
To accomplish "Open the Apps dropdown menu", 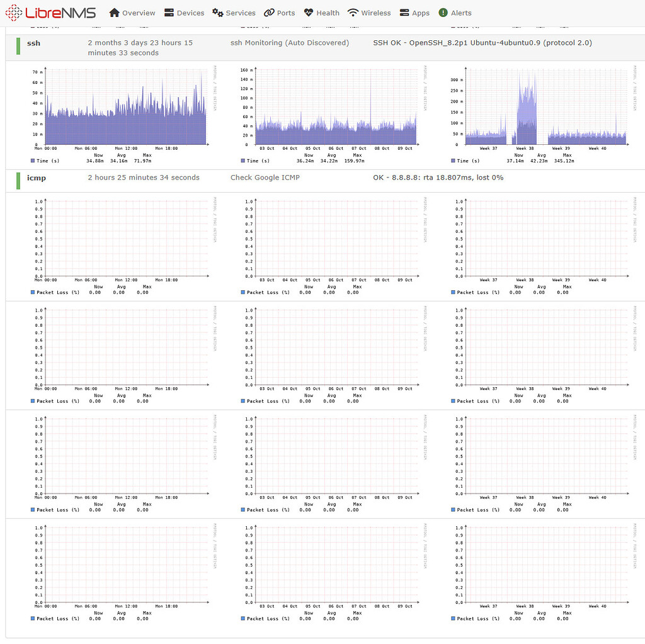I will [414, 12].
